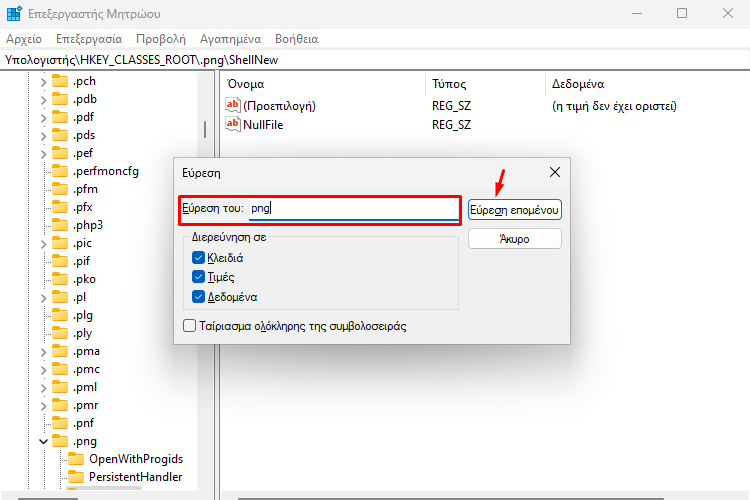The width and height of the screenshot is (750, 500).
Task: Click the Τύπος column header
Action: 485,84
